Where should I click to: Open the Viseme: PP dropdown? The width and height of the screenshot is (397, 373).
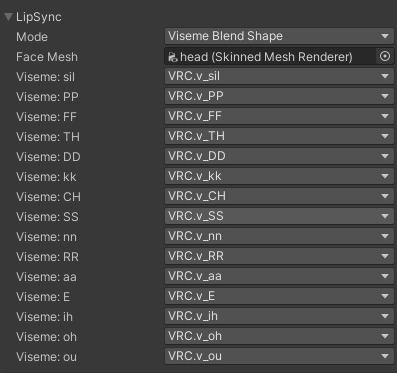click(279, 96)
